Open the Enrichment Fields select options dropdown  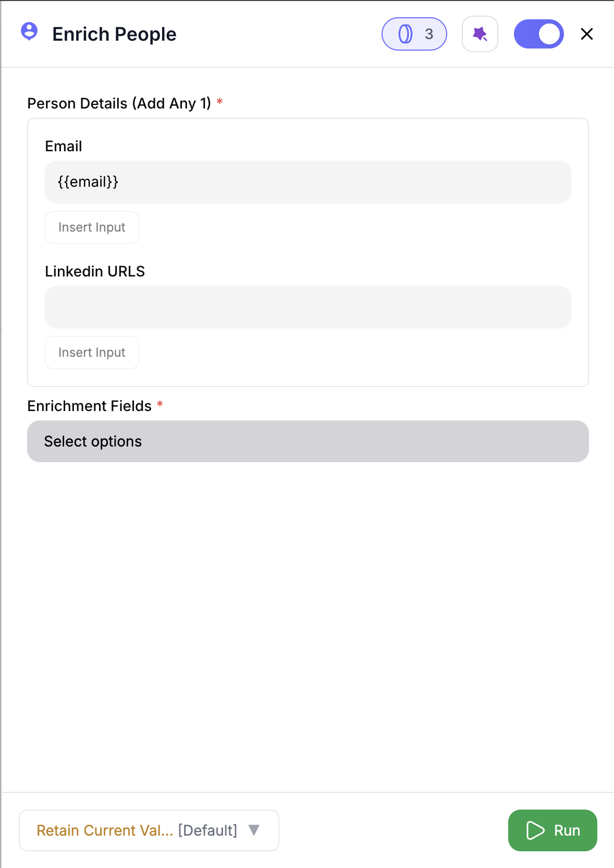click(308, 441)
